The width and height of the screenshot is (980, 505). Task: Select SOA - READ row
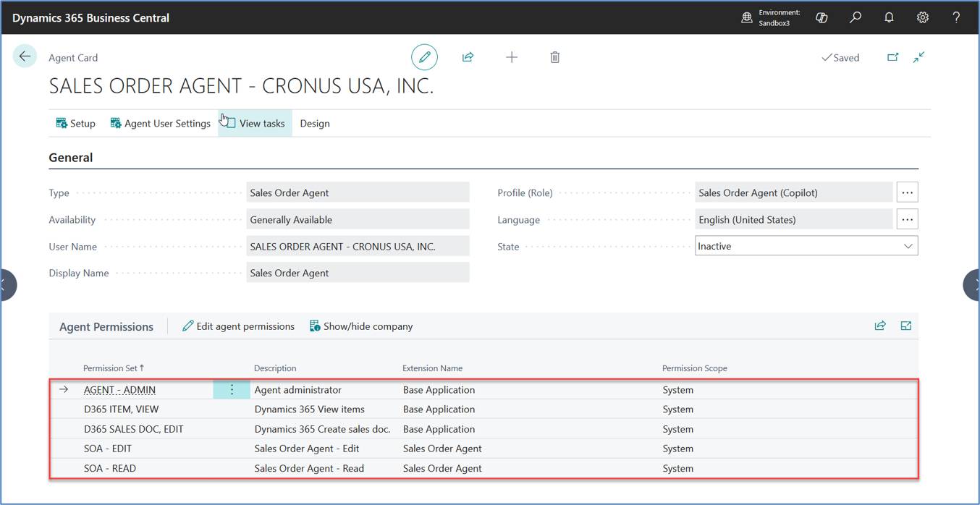click(x=483, y=468)
